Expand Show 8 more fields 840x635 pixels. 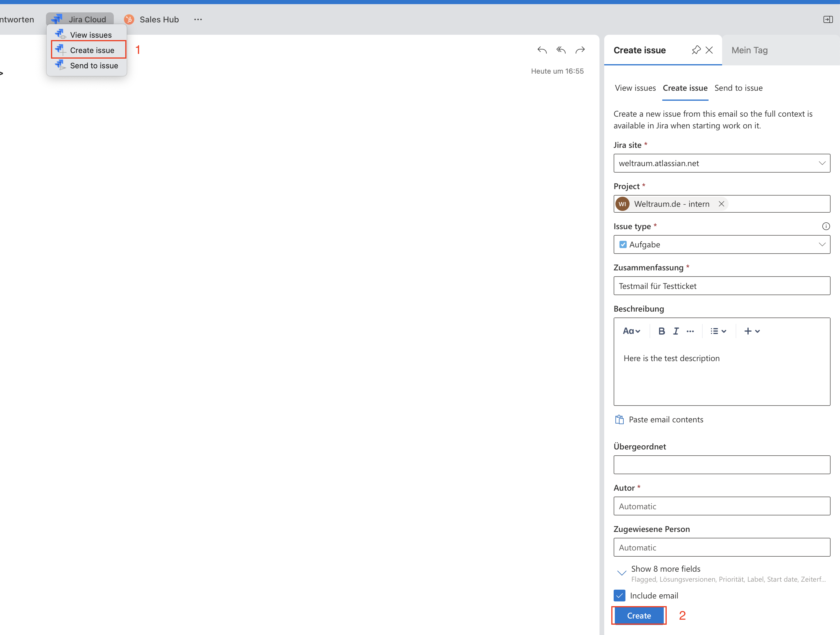coord(666,569)
